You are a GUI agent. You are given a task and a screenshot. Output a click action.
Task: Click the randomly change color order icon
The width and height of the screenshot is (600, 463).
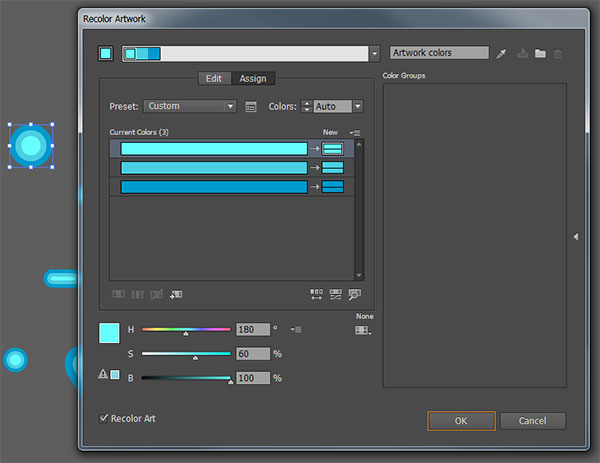point(317,294)
